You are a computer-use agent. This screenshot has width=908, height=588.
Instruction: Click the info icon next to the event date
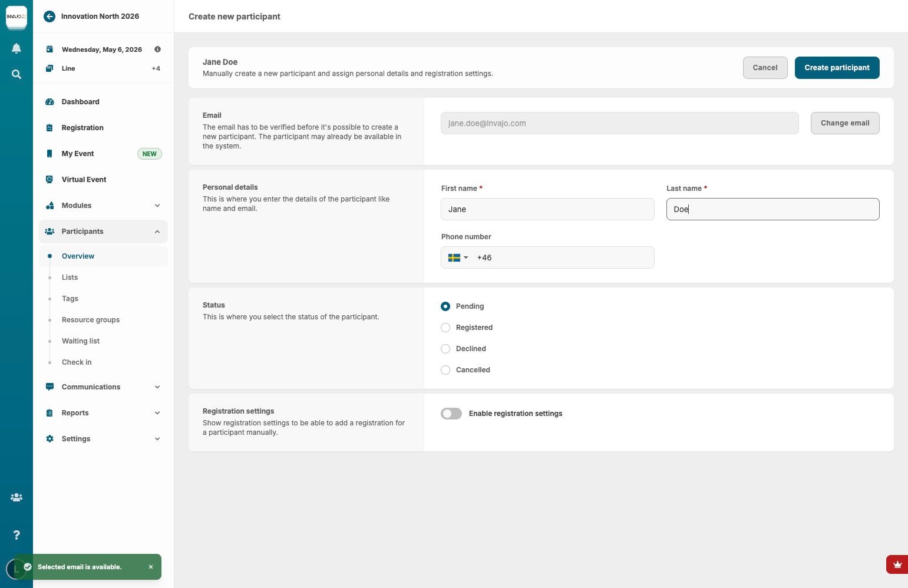(x=157, y=49)
